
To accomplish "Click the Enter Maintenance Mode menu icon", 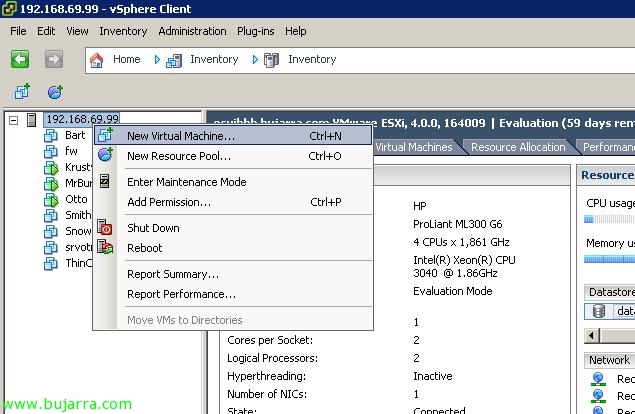I will 104,181.
